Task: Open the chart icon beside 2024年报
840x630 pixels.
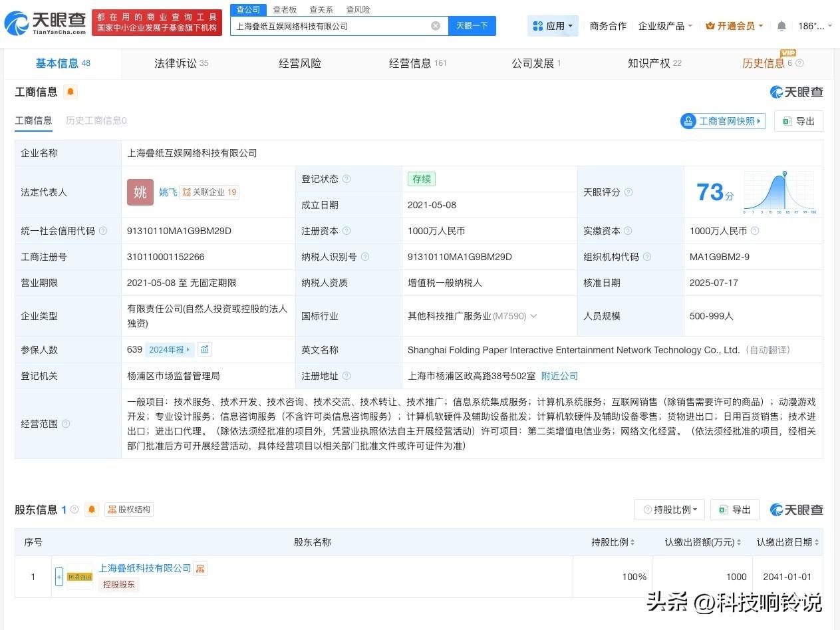Action: click(x=205, y=349)
